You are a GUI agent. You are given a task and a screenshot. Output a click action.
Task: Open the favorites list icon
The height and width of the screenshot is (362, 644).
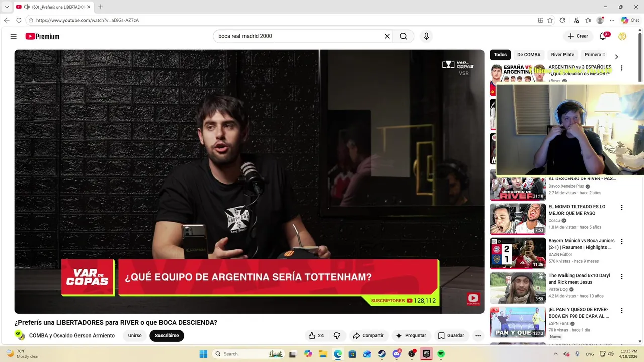click(x=588, y=20)
